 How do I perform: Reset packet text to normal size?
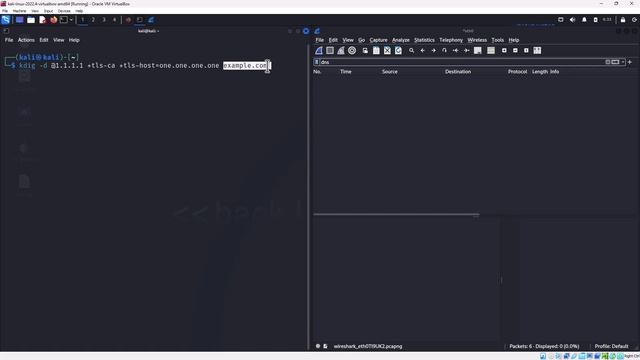[526, 51]
